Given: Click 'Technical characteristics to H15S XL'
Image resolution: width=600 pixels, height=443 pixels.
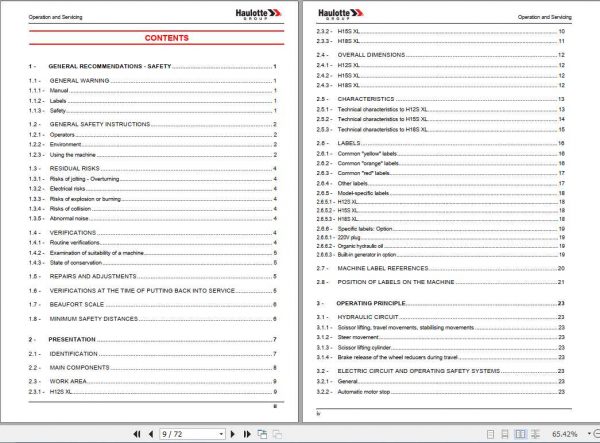Looking at the screenshot, I should 382,119.
